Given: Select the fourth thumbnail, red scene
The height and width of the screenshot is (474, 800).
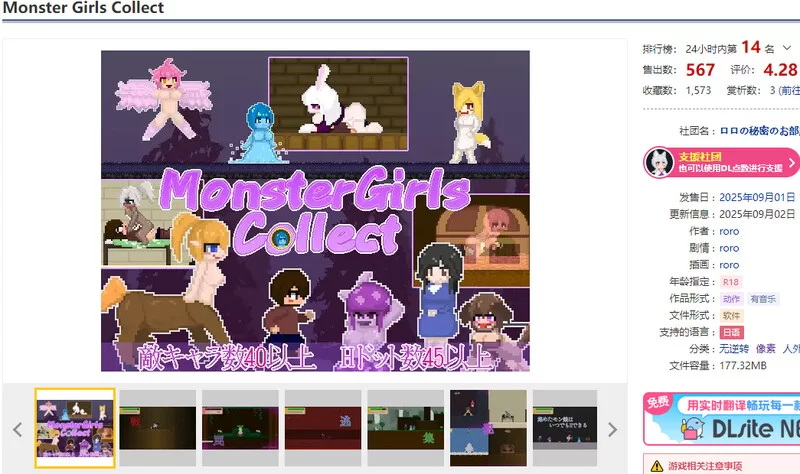Looking at the screenshot, I should pos(323,428).
